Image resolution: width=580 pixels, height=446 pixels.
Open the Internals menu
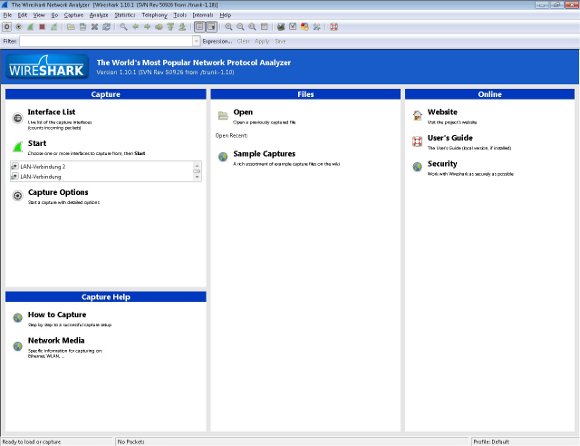pyautogui.click(x=203, y=15)
